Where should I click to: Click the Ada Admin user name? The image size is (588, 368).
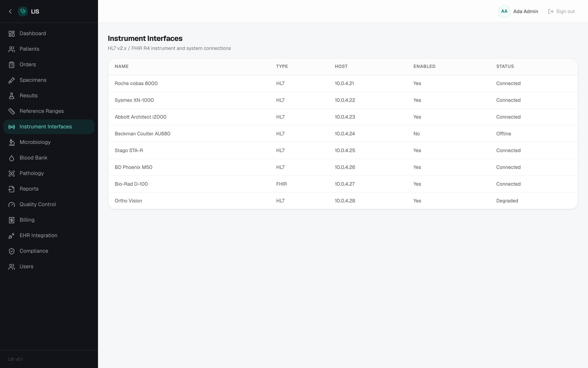click(526, 11)
